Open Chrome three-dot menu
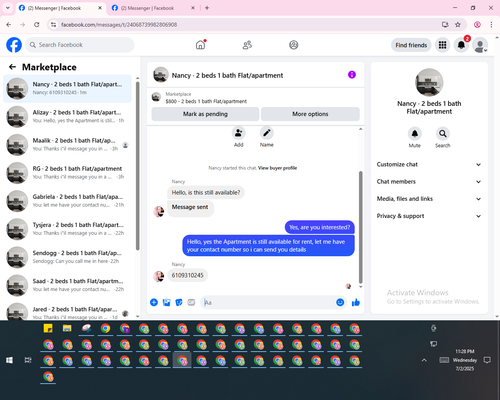The image size is (500, 400). (491, 24)
